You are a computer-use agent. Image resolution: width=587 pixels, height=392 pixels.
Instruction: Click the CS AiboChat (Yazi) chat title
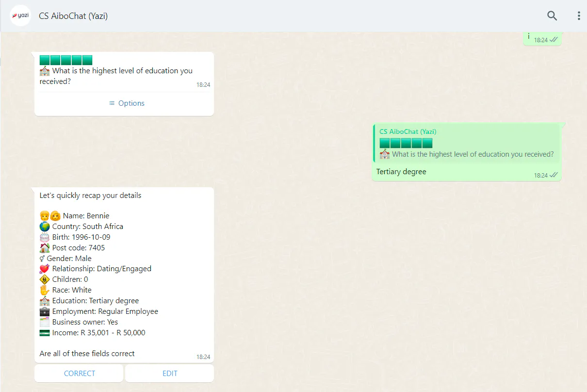pos(73,16)
